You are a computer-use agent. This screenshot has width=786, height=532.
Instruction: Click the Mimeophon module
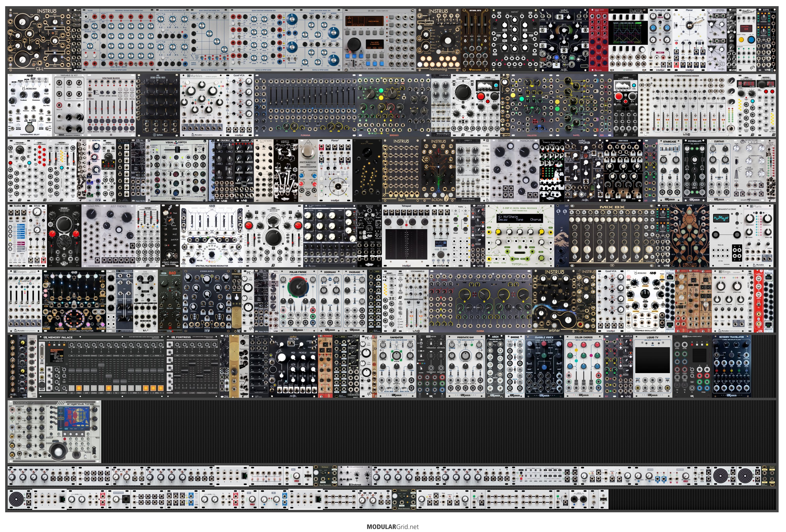pyautogui.click(x=584, y=171)
